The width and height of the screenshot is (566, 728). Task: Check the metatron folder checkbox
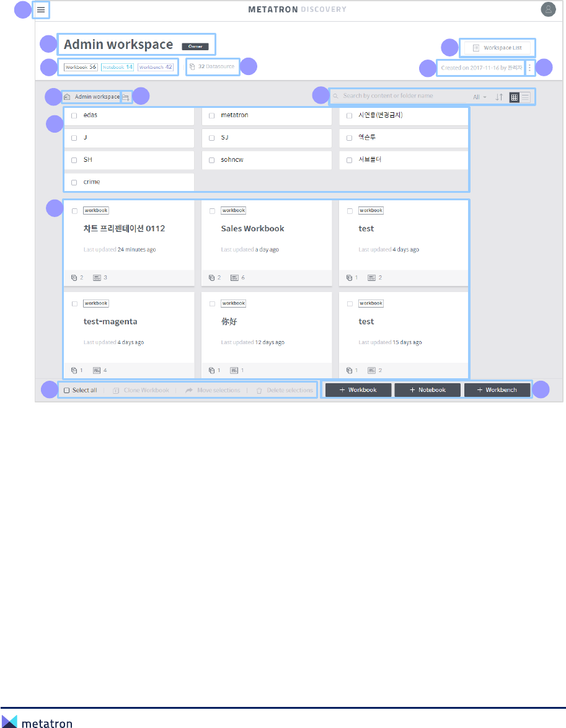pyautogui.click(x=212, y=115)
